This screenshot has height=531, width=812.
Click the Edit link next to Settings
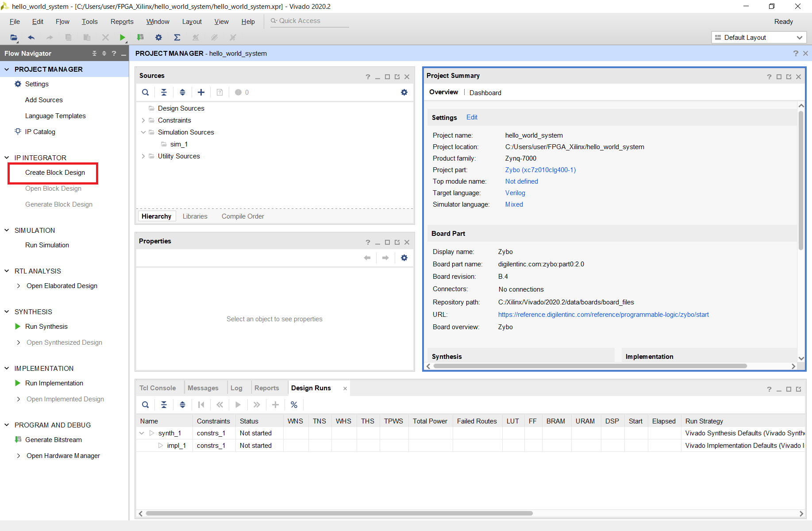coord(472,117)
